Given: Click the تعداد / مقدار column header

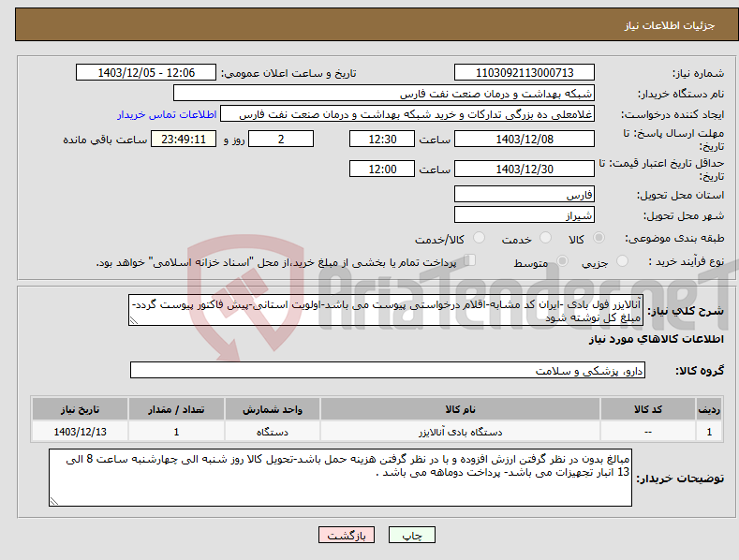Looking at the screenshot, I should click(x=176, y=409).
